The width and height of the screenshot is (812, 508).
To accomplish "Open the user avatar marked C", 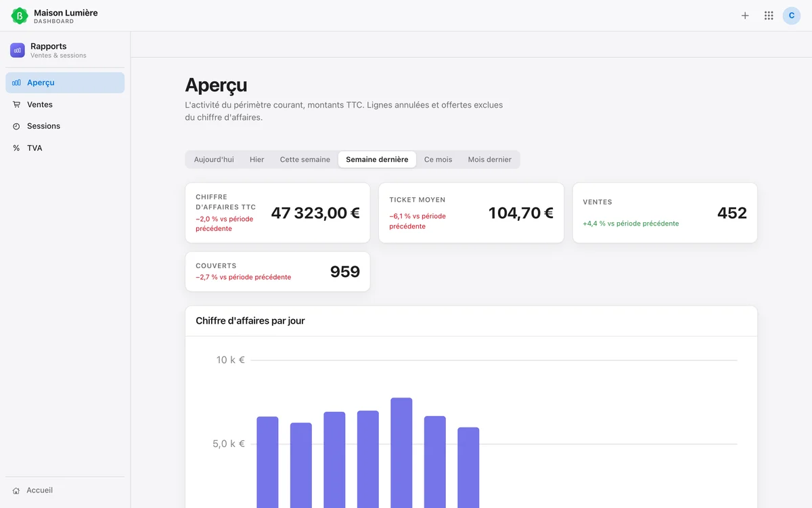I will point(792,16).
